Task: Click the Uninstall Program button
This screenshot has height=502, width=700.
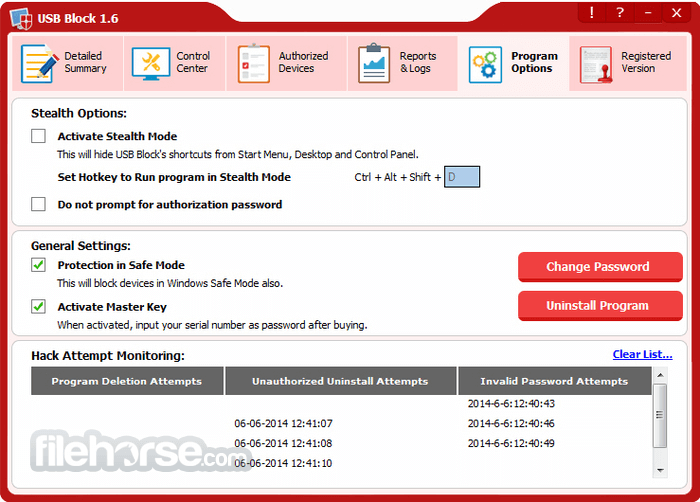Action: [600, 305]
